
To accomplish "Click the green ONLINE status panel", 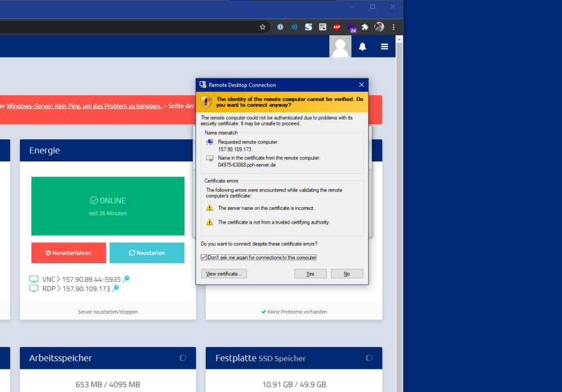I will pos(108,206).
